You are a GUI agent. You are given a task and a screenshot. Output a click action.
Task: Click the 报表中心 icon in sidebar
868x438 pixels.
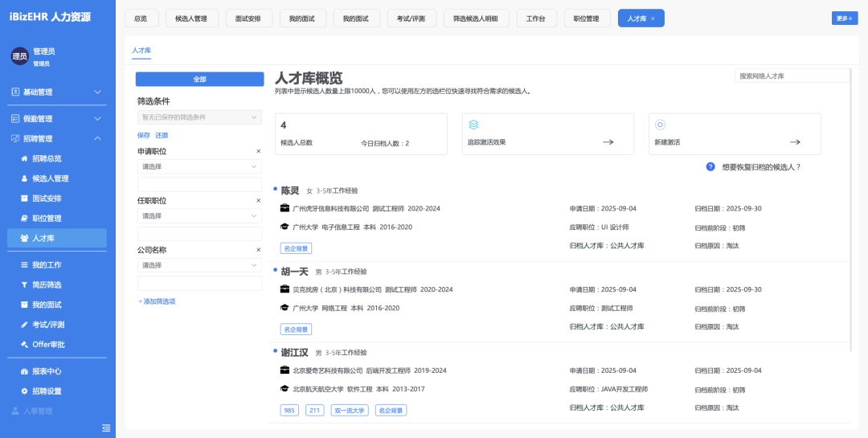click(x=24, y=371)
